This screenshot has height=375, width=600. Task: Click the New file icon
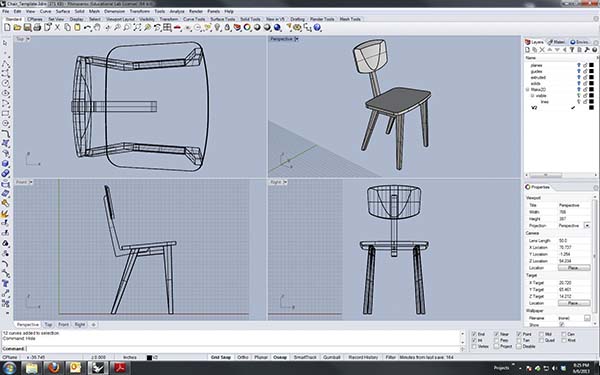click(x=7, y=28)
